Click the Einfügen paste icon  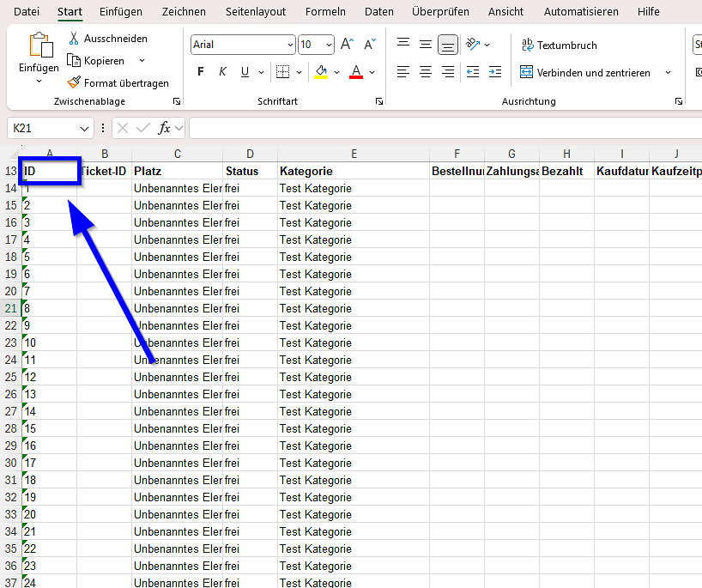39,47
